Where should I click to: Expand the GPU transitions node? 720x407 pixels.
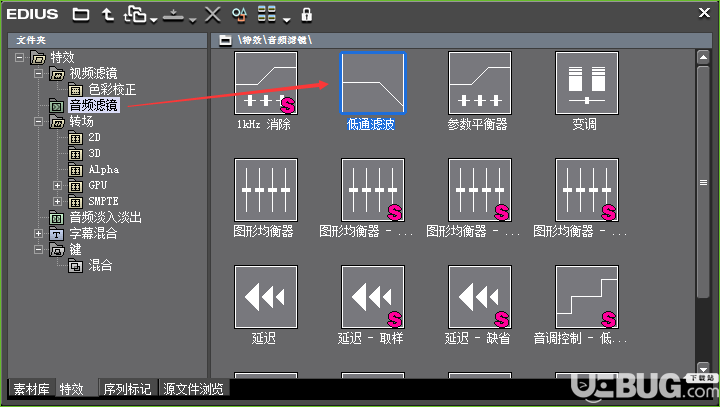[57, 186]
